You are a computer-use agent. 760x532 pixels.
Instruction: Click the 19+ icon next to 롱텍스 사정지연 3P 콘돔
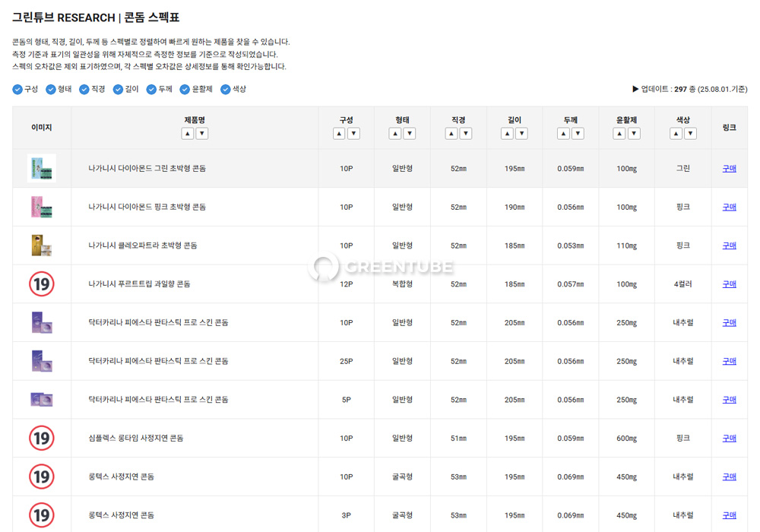point(42,515)
